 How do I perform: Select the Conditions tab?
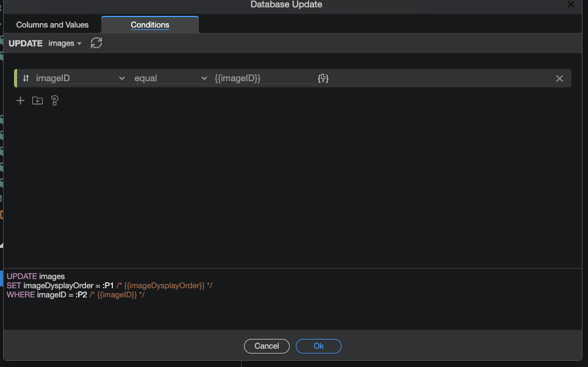coord(150,25)
